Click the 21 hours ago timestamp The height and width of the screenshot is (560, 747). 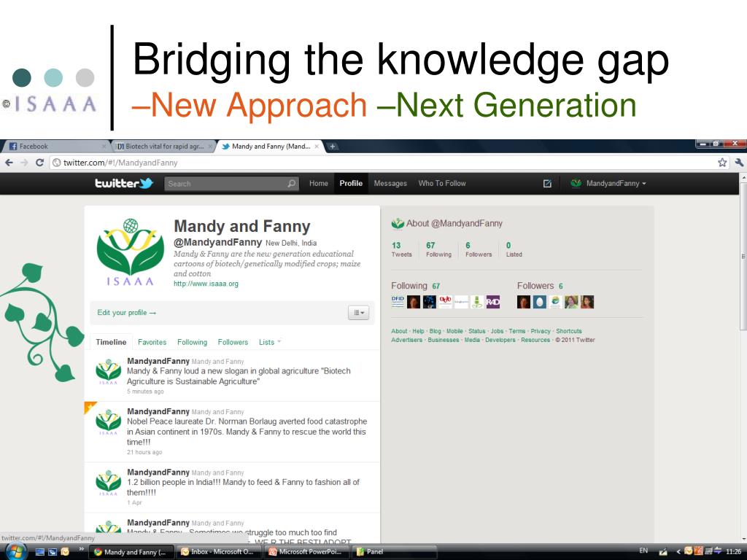click(x=144, y=452)
